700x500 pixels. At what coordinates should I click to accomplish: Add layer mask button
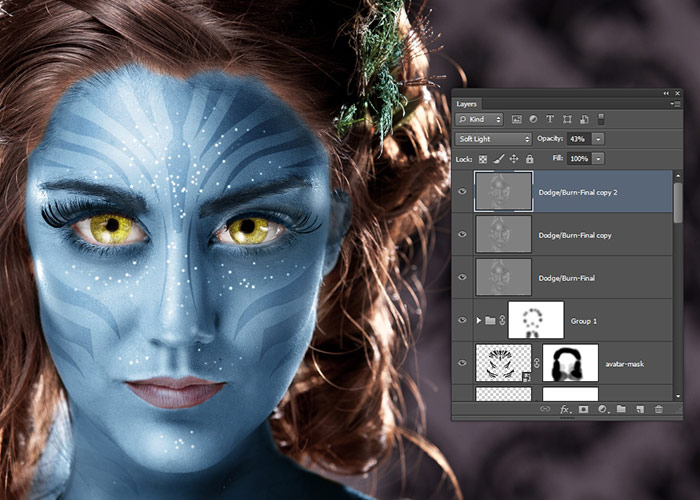(583, 409)
